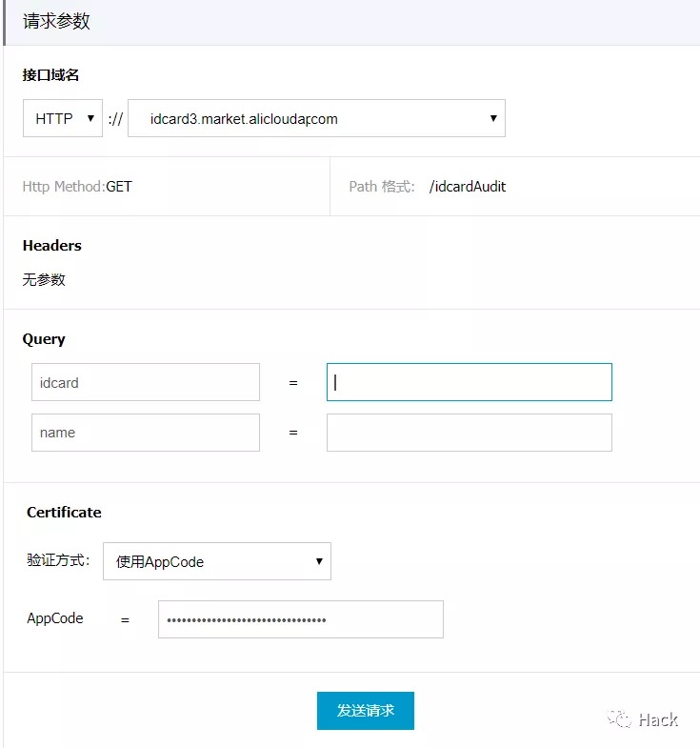This screenshot has height=748, width=700.
Task: Click the Query section title
Action: click(44, 339)
